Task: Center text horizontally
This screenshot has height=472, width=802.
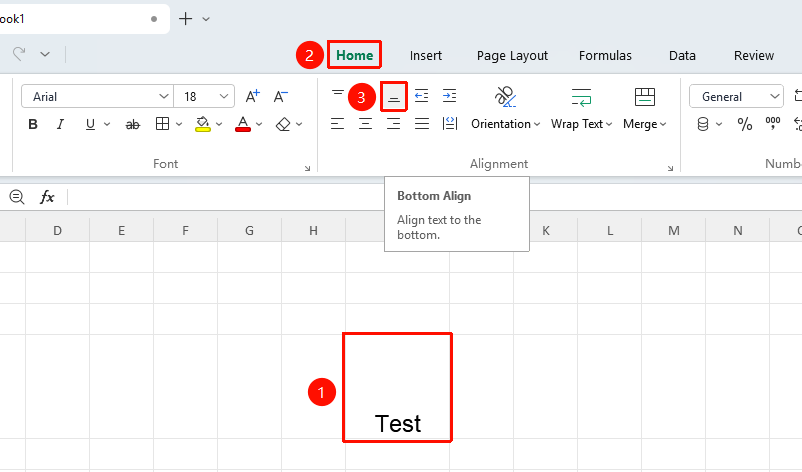Action: 365,124
